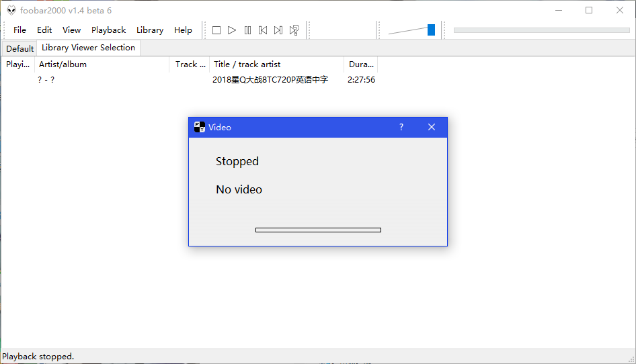Skip to the next track

[x=278, y=30]
